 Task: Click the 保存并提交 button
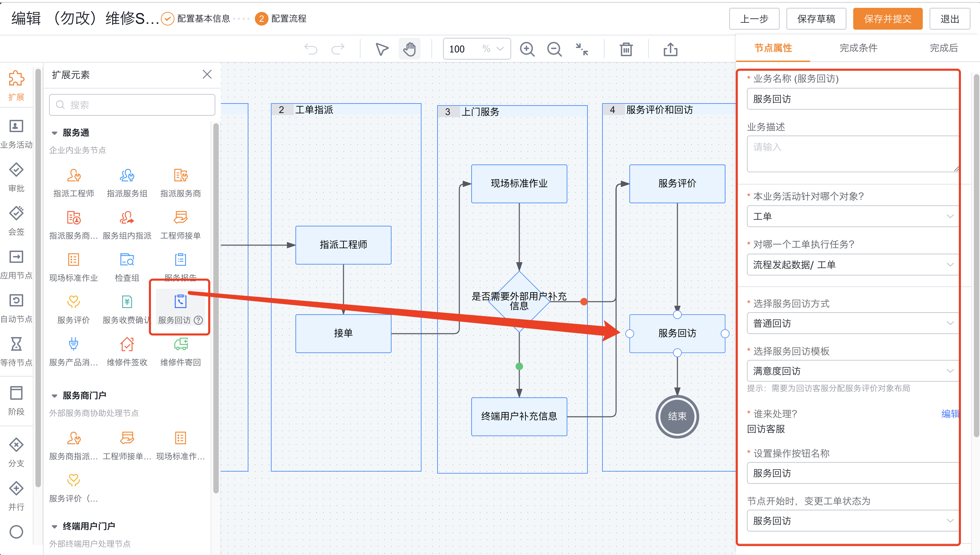[x=888, y=19]
